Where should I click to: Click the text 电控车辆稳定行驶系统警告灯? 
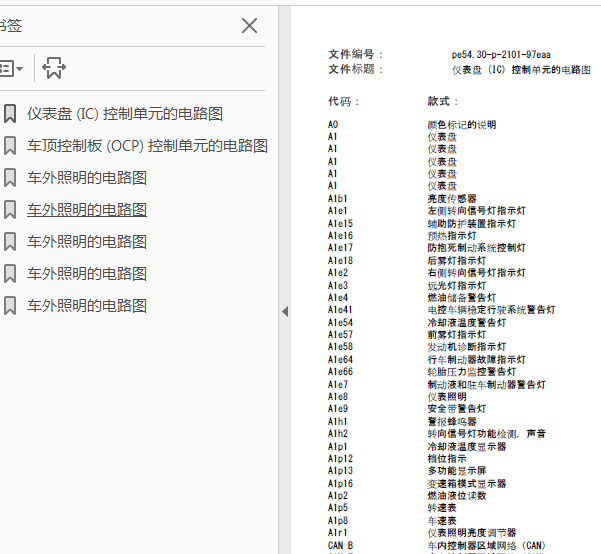click(x=491, y=310)
